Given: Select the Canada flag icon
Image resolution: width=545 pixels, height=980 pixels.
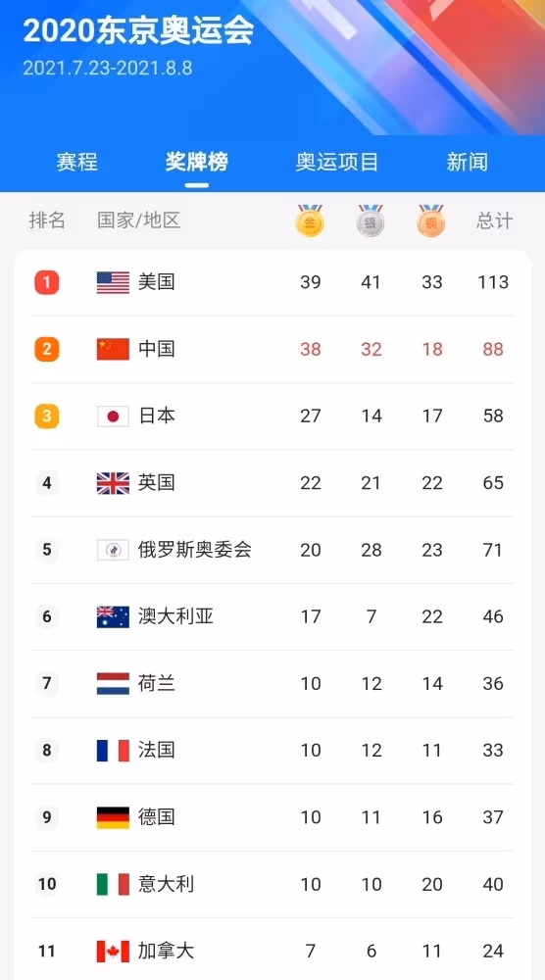Looking at the screenshot, I should 113,952.
